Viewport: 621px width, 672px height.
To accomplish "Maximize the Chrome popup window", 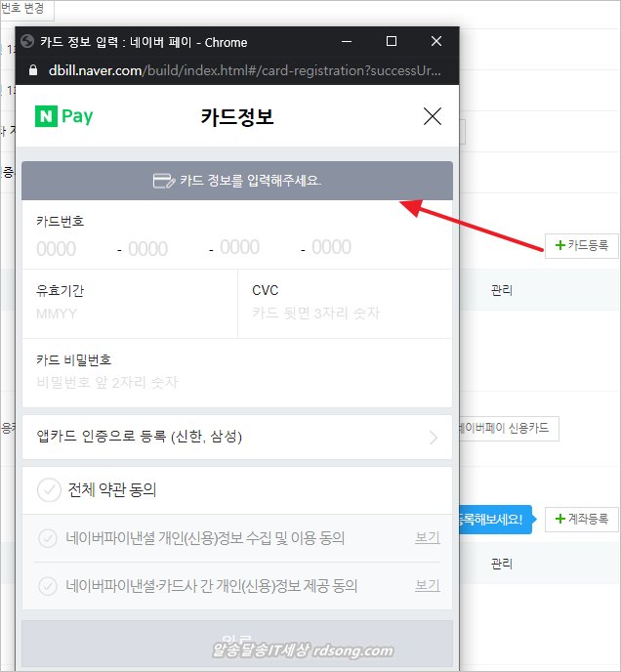I will point(391,41).
